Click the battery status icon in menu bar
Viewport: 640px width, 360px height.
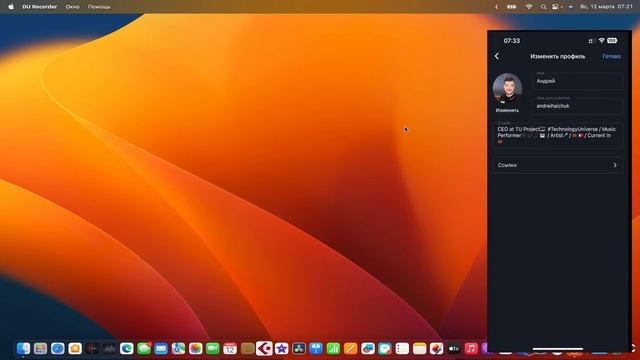[511, 7]
